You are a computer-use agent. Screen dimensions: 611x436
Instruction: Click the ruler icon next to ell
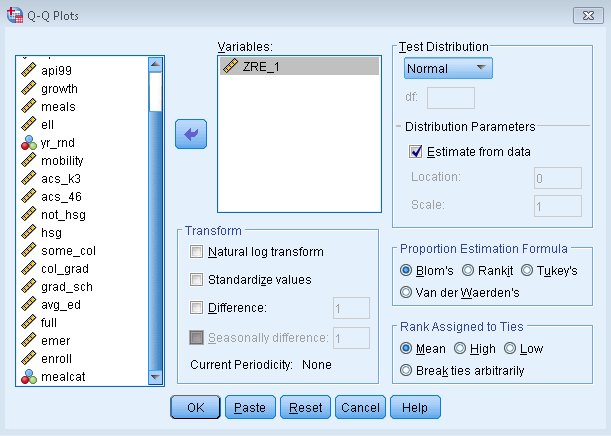click(28, 124)
